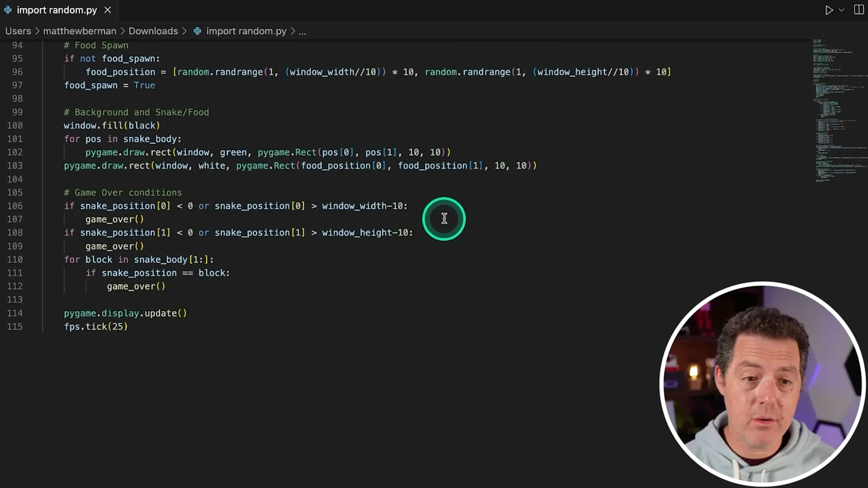Viewport: 868px width, 488px height.
Task: Click line number 100 in the gutter
Action: pos(15,125)
